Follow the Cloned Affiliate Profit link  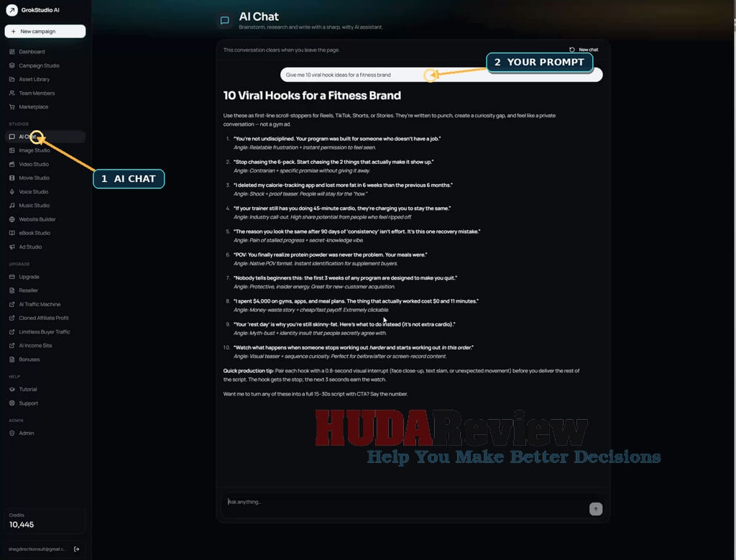pyautogui.click(x=45, y=318)
